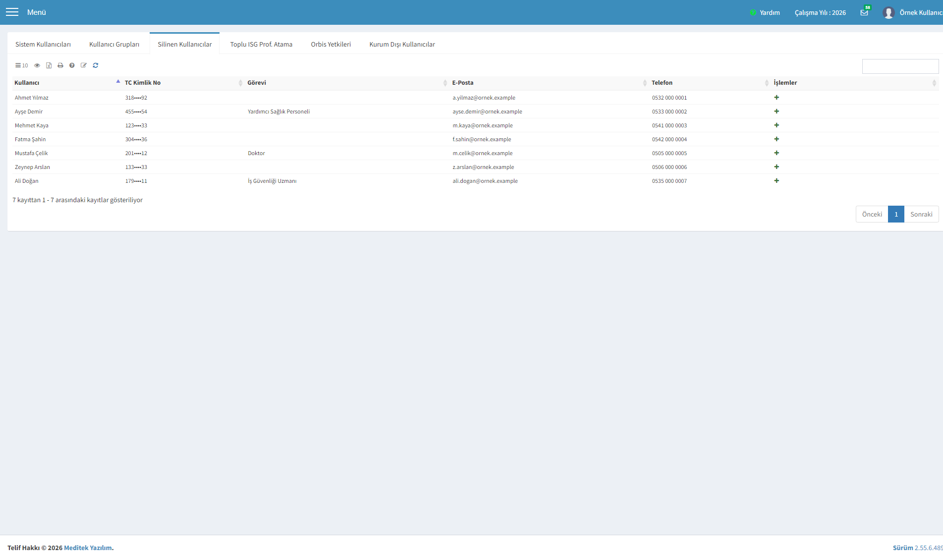Sort by the İşlemler column
This screenshot has height=560, width=943.
pyautogui.click(x=855, y=83)
